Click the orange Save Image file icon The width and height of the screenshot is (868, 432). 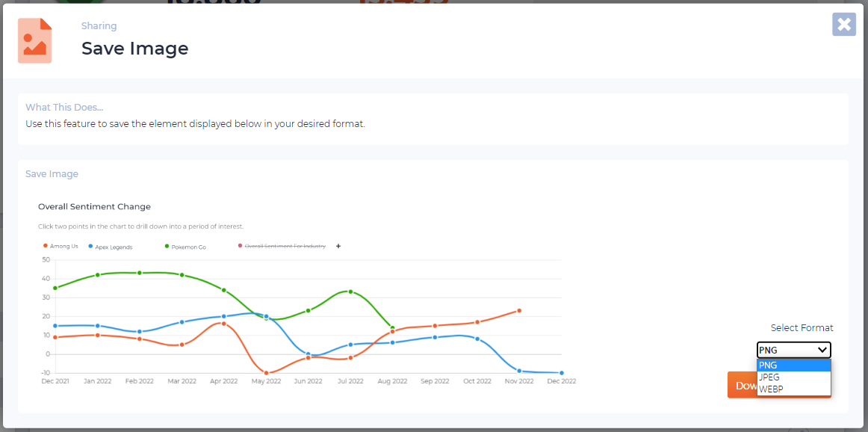[34, 41]
